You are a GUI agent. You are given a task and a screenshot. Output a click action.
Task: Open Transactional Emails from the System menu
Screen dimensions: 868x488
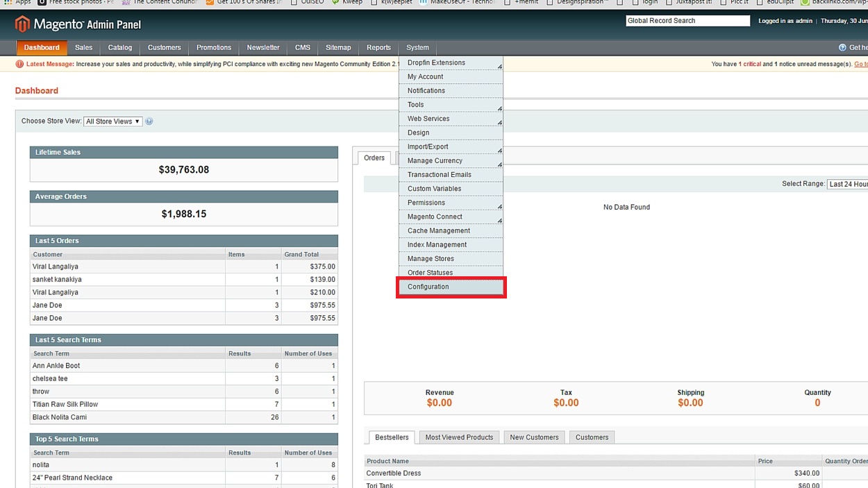[x=451, y=175]
